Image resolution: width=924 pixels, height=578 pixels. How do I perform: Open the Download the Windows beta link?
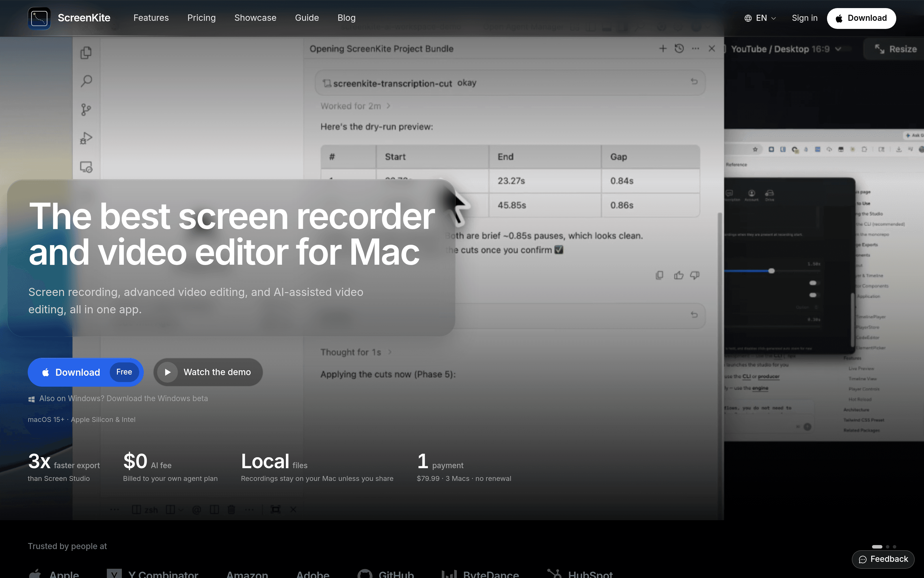tap(157, 398)
